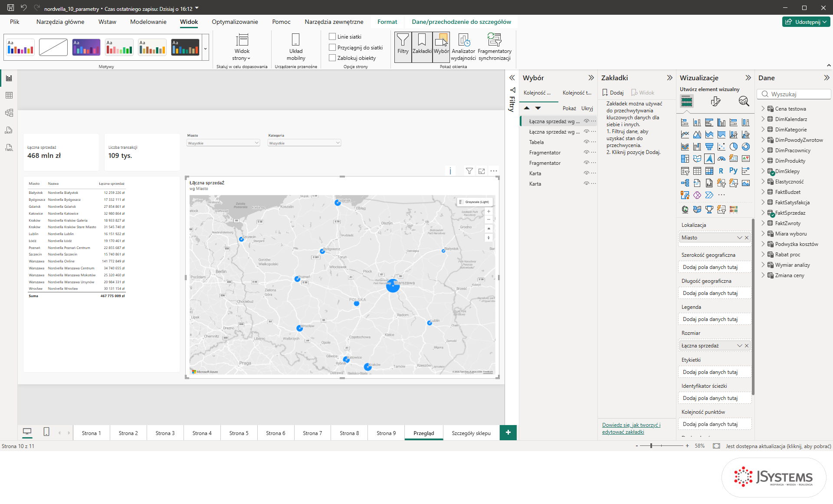This screenshot has height=504, width=833.
Task: Select the Azure Maps visual icon
Action: tap(709, 159)
